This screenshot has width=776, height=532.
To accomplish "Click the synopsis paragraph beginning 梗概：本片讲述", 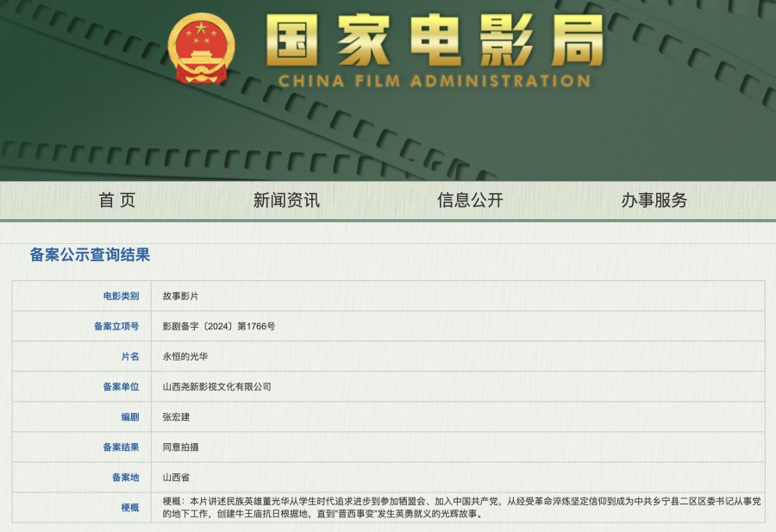I will click(x=462, y=507).
